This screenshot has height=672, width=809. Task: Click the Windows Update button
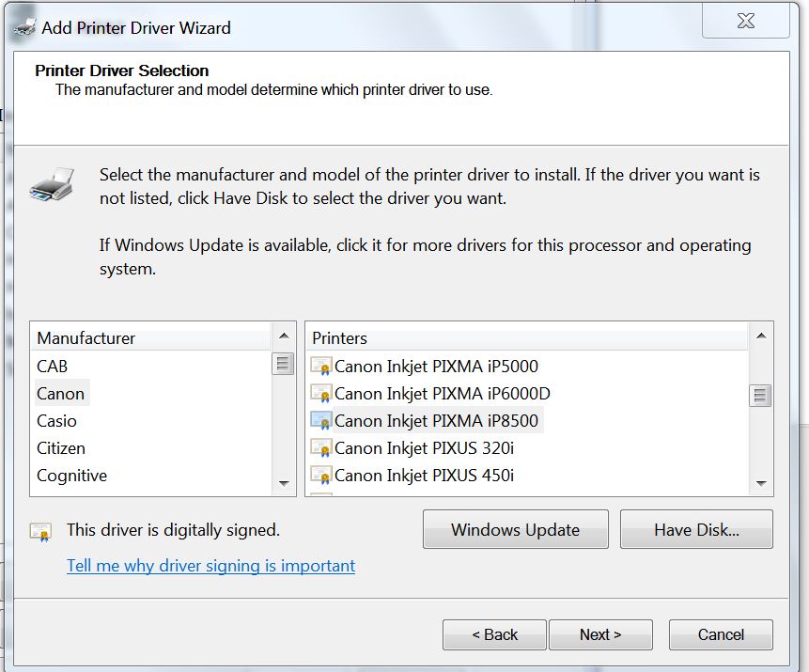516,529
